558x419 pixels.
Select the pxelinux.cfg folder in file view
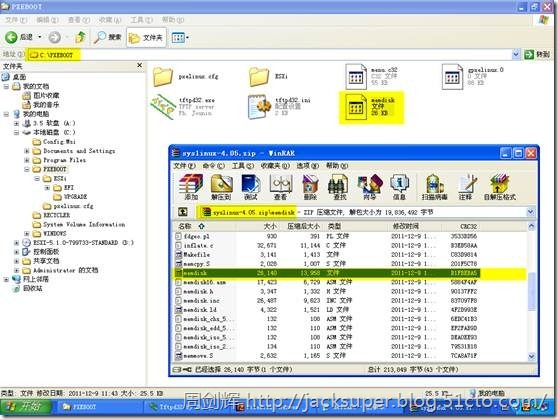[x=185, y=77]
